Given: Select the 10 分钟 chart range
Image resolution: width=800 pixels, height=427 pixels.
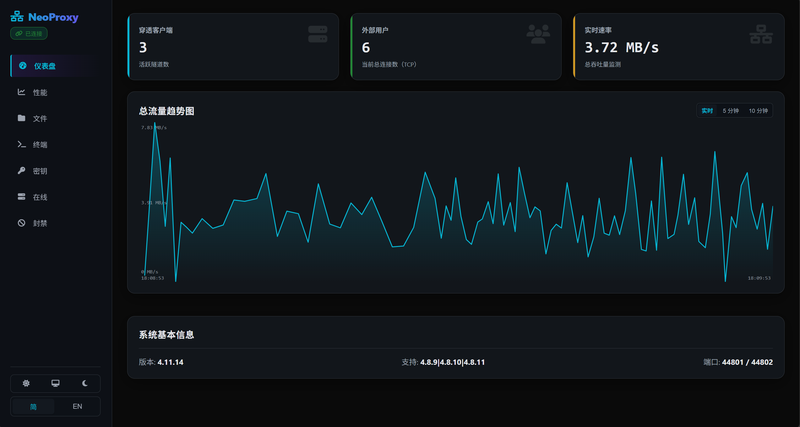Looking at the screenshot, I should click(758, 111).
